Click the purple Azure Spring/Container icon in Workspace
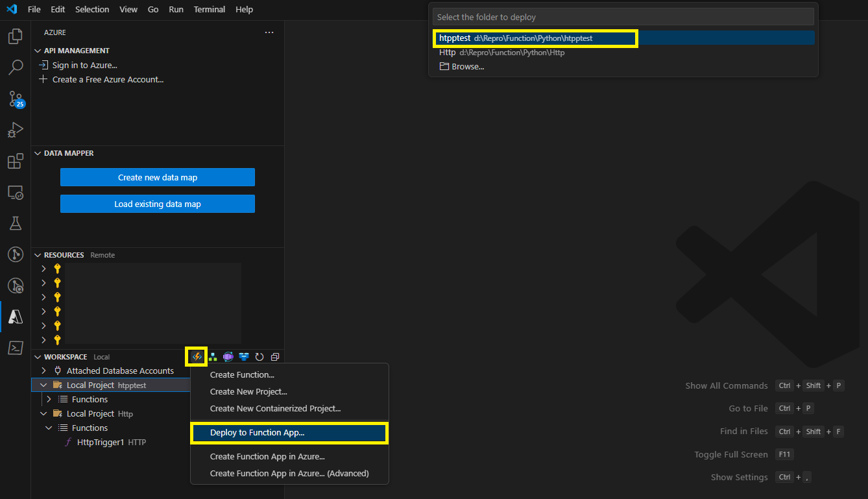Image resolution: width=868 pixels, height=499 pixels. pos(228,357)
